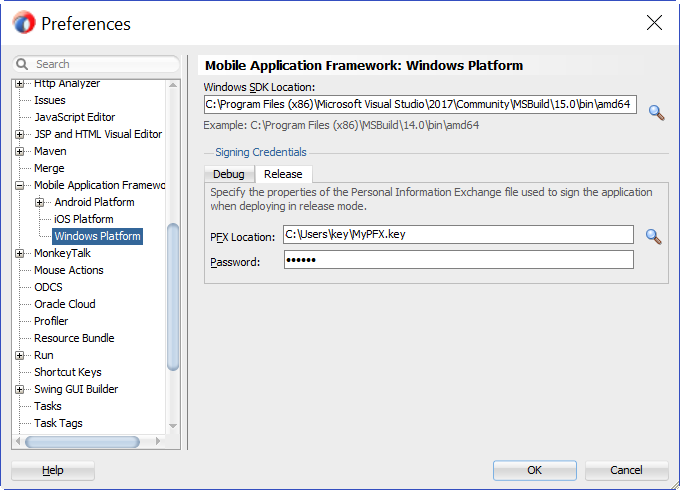The image size is (680, 490).
Task: Click the Cancel button
Action: click(x=626, y=470)
